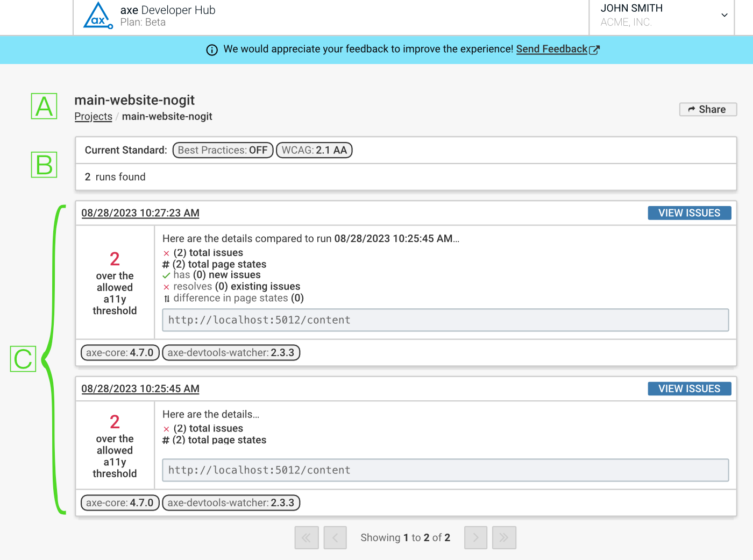753x560 pixels.
Task: Go to the next page of runs
Action: (x=475, y=537)
